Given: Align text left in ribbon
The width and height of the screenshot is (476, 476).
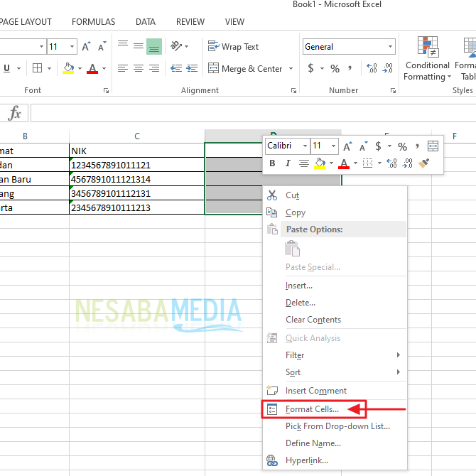Looking at the screenshot, I should point(123,68).
